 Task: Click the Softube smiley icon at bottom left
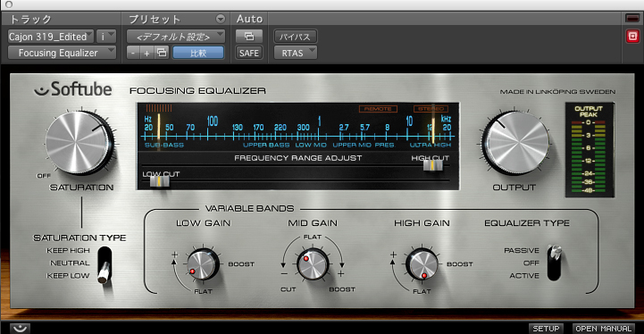coord(20,329)
